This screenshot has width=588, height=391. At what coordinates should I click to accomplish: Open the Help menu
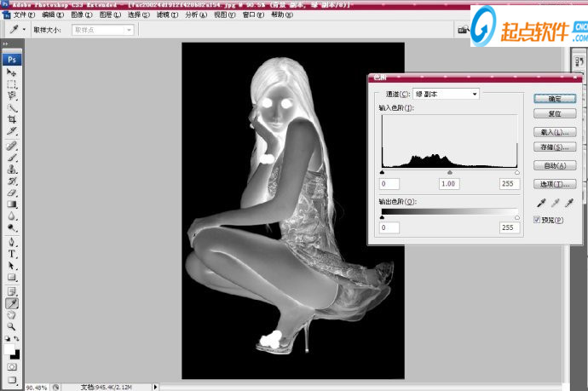(x=281, y=14)
